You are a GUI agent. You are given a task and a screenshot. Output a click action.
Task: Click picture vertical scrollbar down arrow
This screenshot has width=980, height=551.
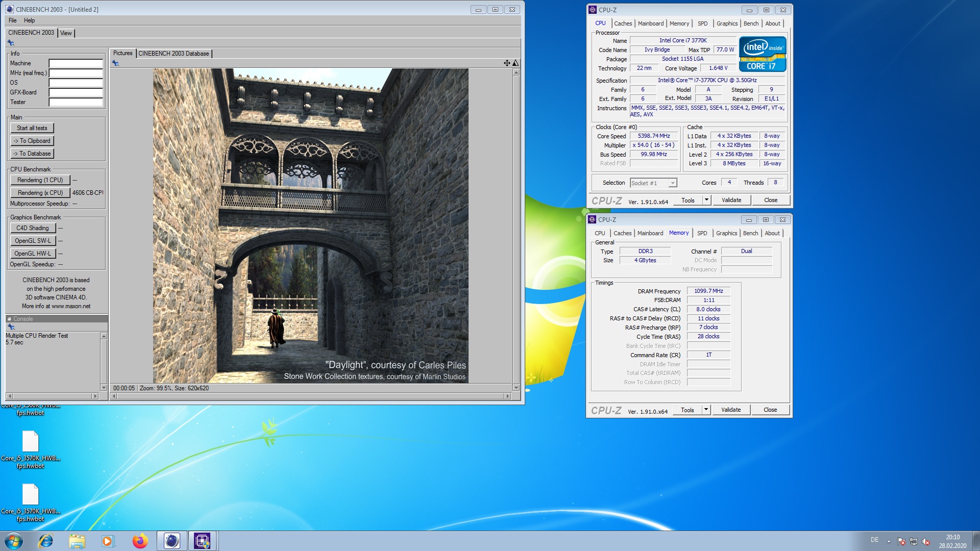(x=516, y=388)
